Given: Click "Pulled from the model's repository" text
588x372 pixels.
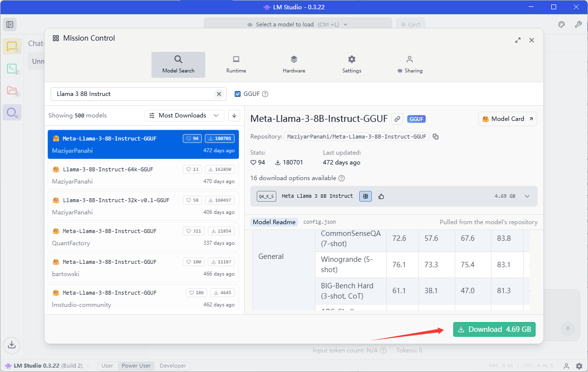Looking at the screenshot, I should tap(489, 222).
